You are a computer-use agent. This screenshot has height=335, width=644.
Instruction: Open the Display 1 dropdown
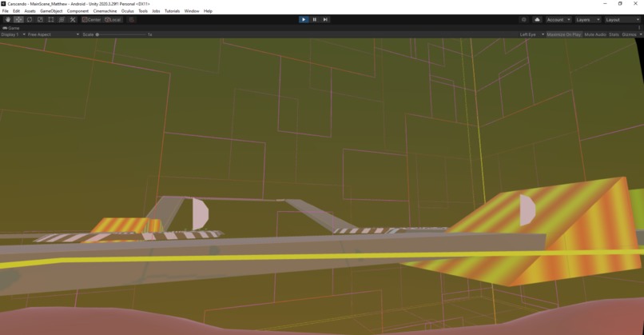coord(13,34)
